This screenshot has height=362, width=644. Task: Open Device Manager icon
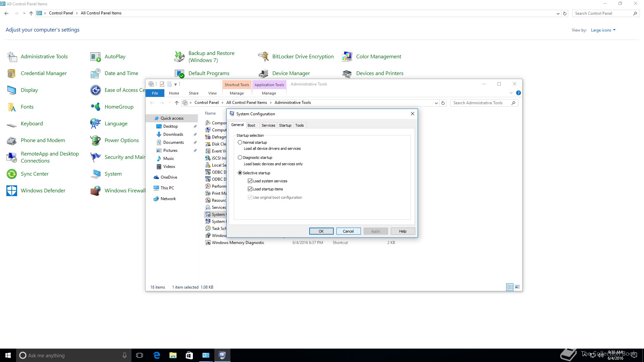coord(263,73)
